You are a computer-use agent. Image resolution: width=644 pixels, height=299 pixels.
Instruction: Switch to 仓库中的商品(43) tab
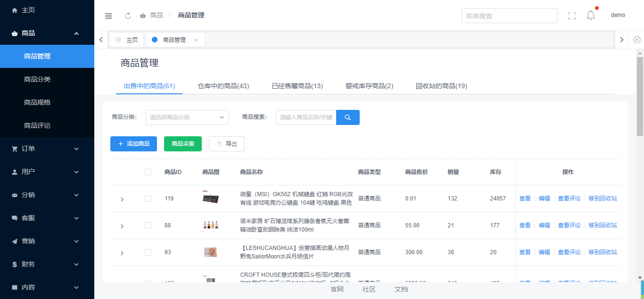(x=223, y=86)
